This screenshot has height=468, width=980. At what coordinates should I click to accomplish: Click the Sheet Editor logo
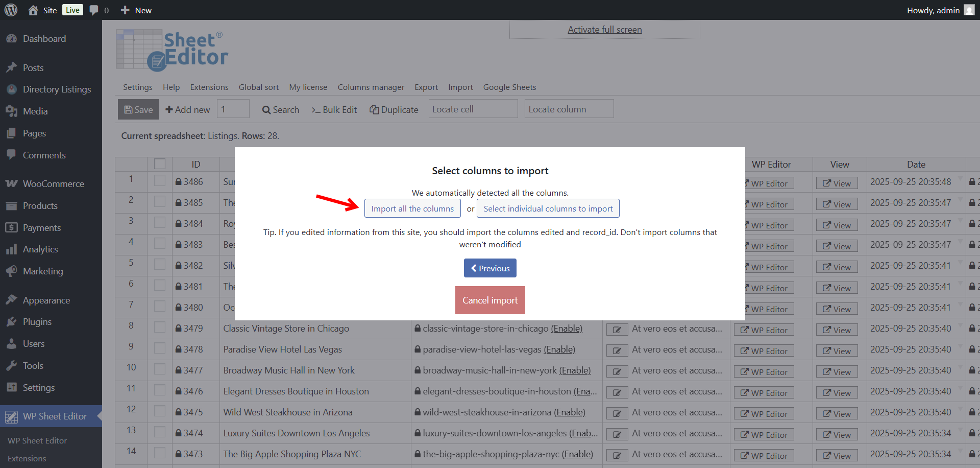tap(172, 50)
